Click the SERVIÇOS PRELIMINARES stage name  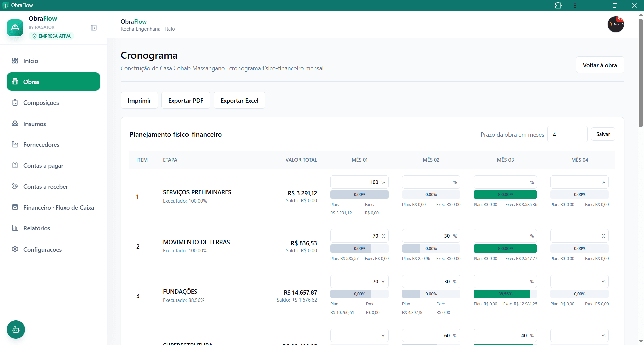(197, 192)
